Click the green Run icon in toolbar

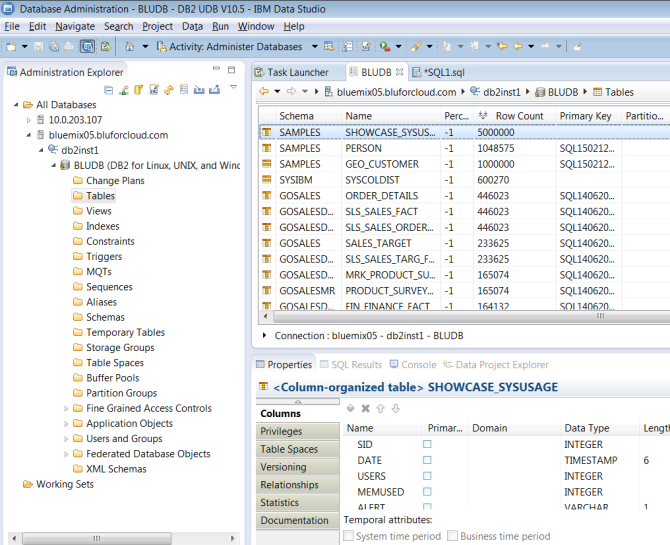point(385,47)
